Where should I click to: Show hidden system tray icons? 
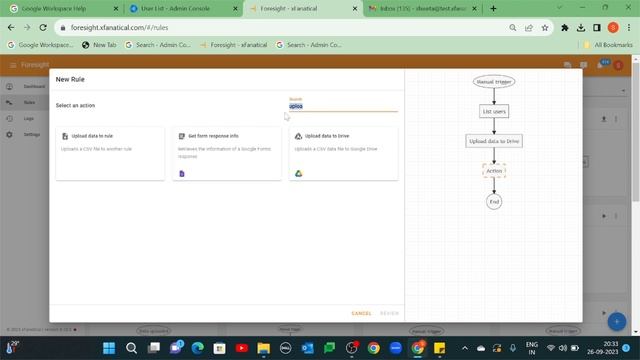(x=464, y=348)
